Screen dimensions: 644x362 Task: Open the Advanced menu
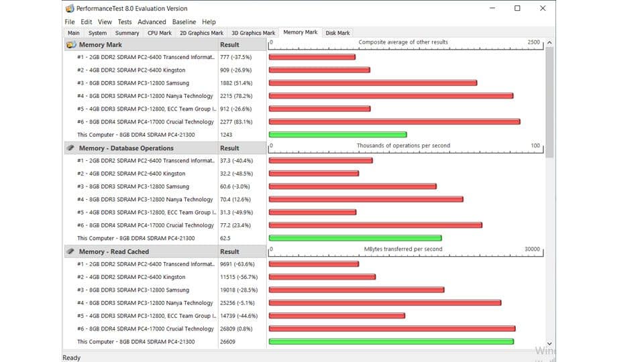tap(152, 22)
